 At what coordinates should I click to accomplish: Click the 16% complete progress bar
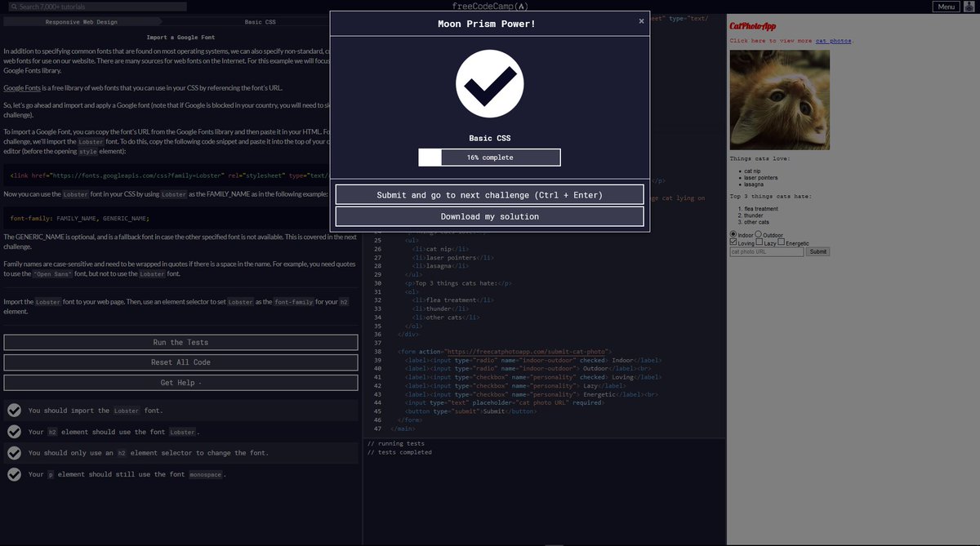pos(490,158)
